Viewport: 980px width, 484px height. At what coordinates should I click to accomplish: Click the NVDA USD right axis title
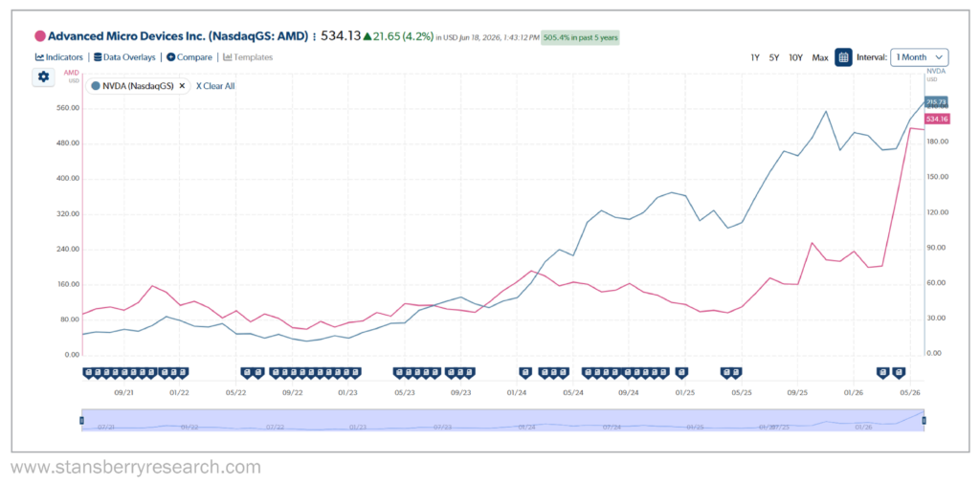point(936,75)
